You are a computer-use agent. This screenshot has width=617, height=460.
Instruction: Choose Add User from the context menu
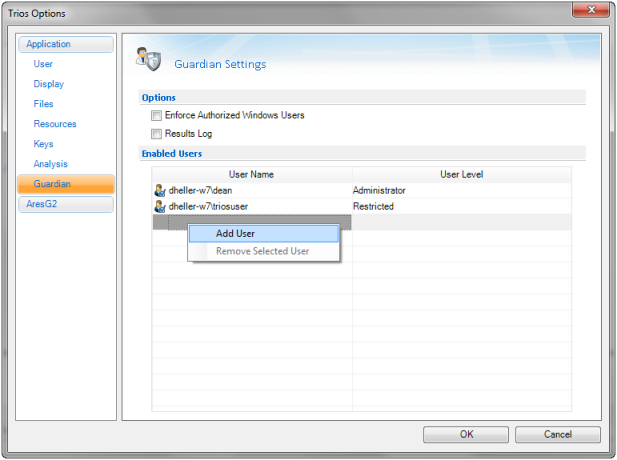click(x=263, y=233)
